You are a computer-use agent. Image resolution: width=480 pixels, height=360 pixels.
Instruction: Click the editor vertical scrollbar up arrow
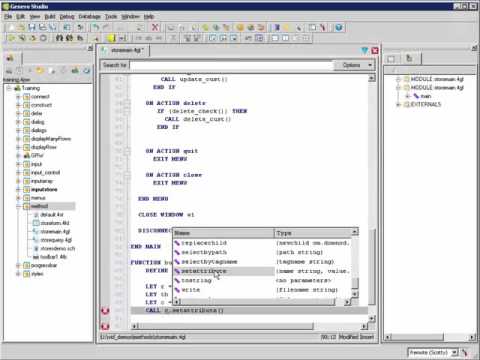(371, 78)
